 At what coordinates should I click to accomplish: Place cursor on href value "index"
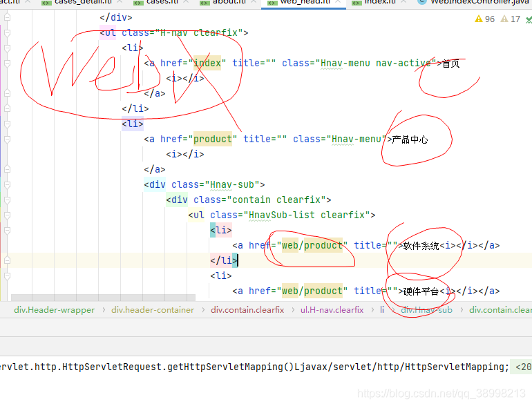tap(207, 63)
